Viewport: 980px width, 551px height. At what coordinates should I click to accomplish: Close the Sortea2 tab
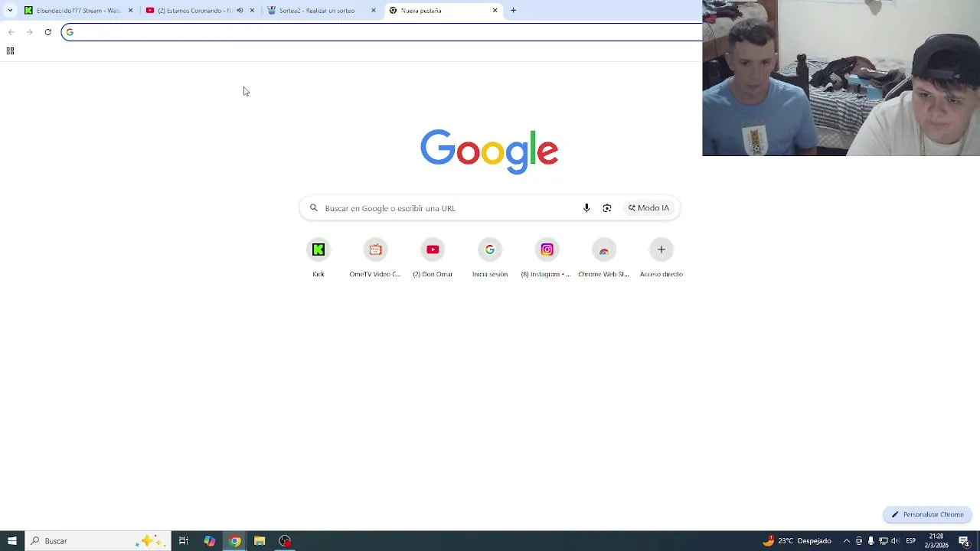pyautogui.click(x=374, y=11)
